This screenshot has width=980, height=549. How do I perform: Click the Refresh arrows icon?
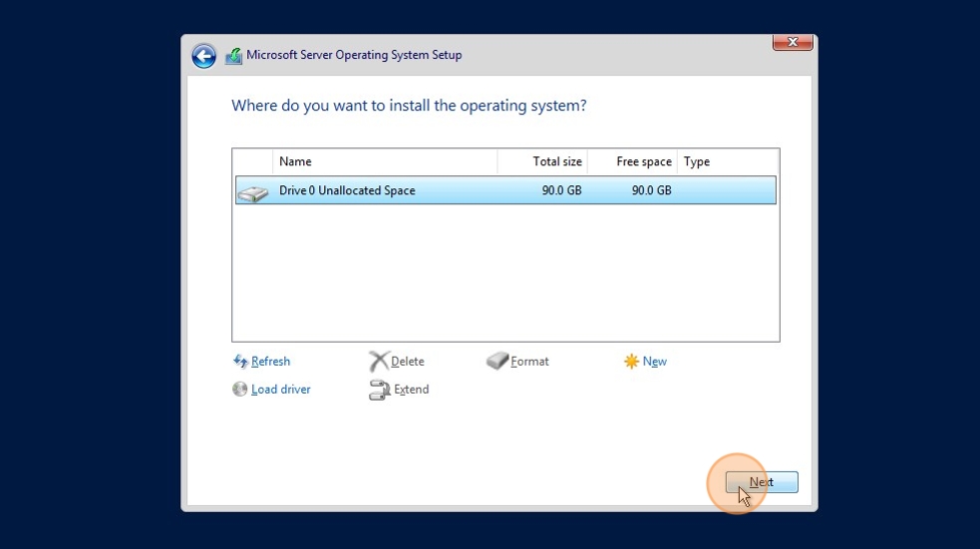coord(240,361)
